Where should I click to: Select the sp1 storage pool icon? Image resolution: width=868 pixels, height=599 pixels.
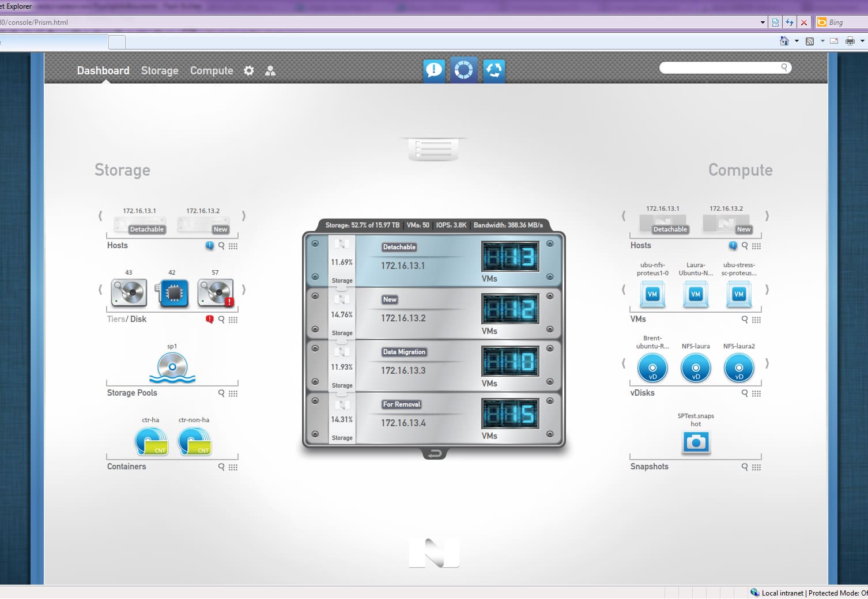[172, 367]
